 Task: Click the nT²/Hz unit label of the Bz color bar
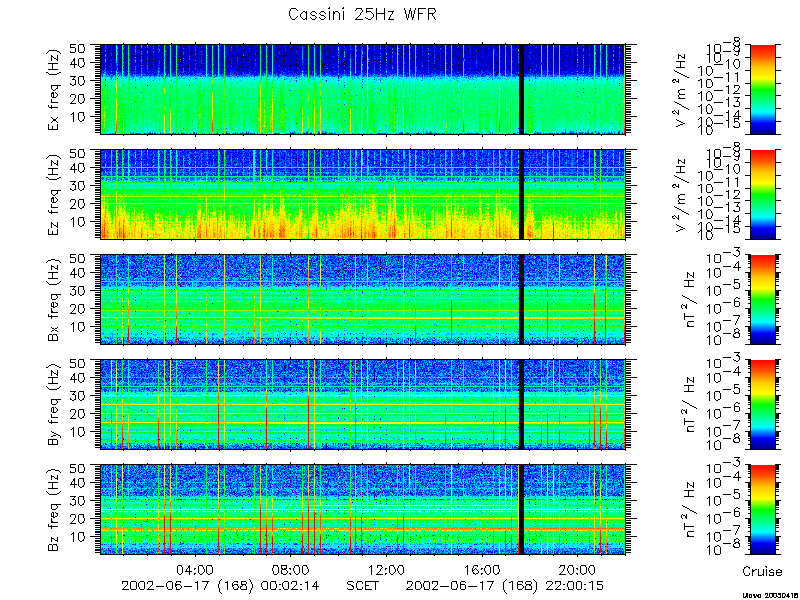pos(689,510)
